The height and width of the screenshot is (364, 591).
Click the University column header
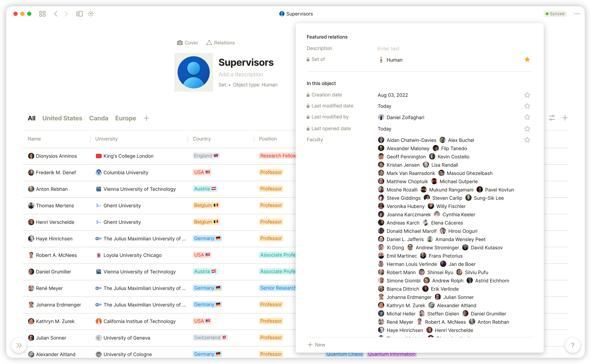[x=106, y=139]
